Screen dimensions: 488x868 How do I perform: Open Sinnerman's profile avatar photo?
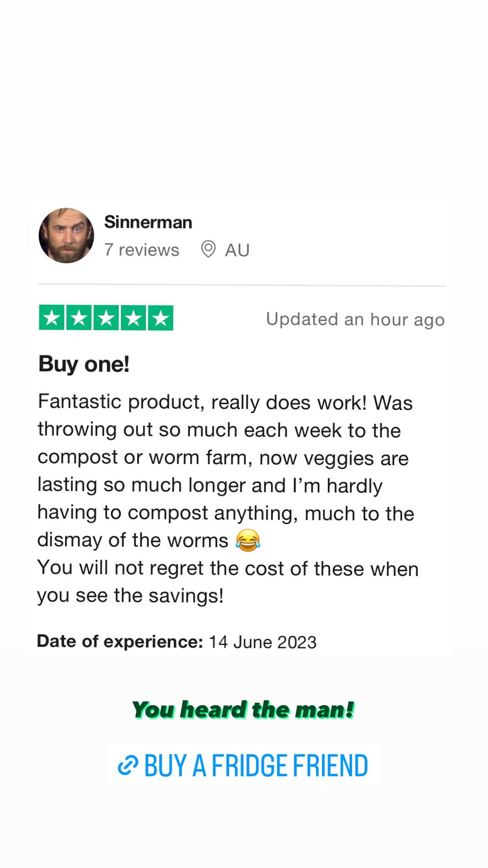[67, 235]
